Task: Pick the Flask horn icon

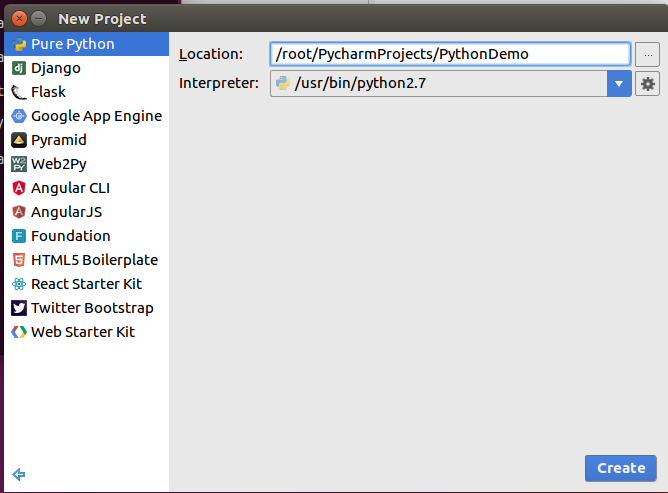Action: (19, 92)
